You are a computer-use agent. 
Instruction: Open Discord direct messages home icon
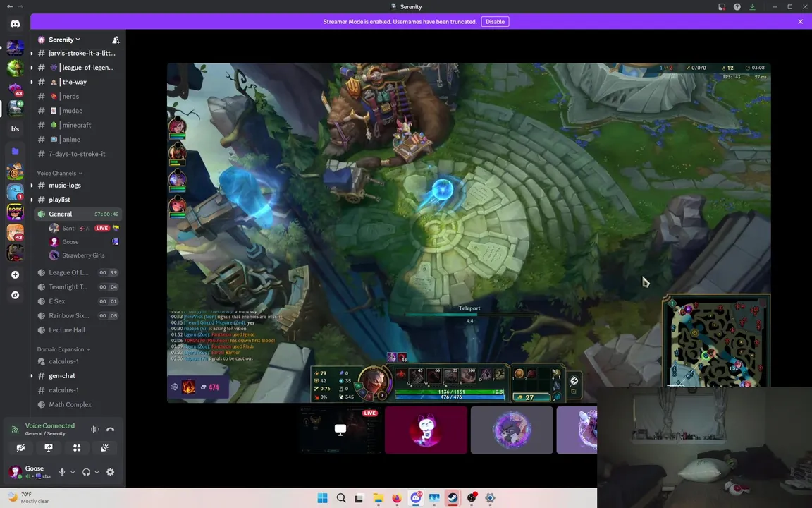pyautogui.click(x=15, y=24)
